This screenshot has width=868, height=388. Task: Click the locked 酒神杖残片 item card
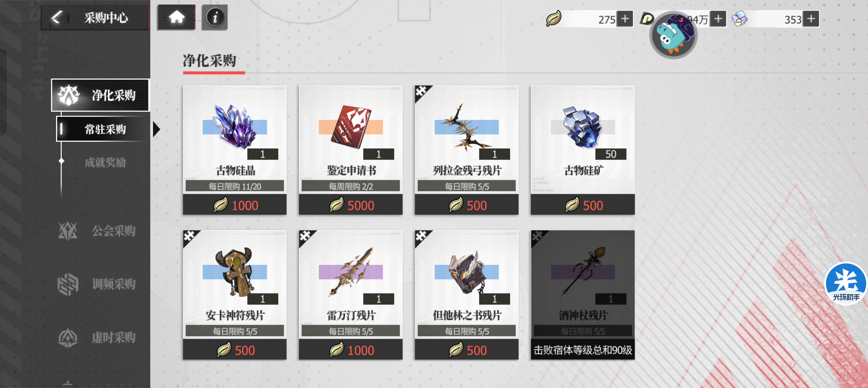click(583, 295)
